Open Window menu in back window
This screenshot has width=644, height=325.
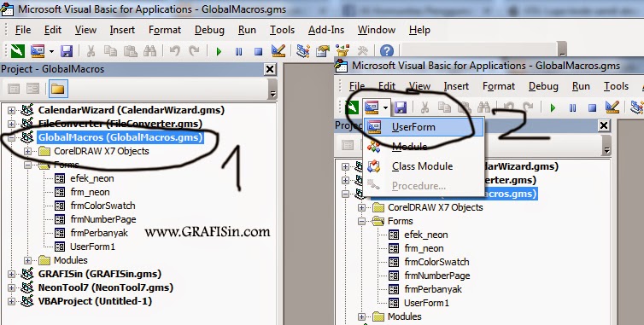[x=376, y=30]
